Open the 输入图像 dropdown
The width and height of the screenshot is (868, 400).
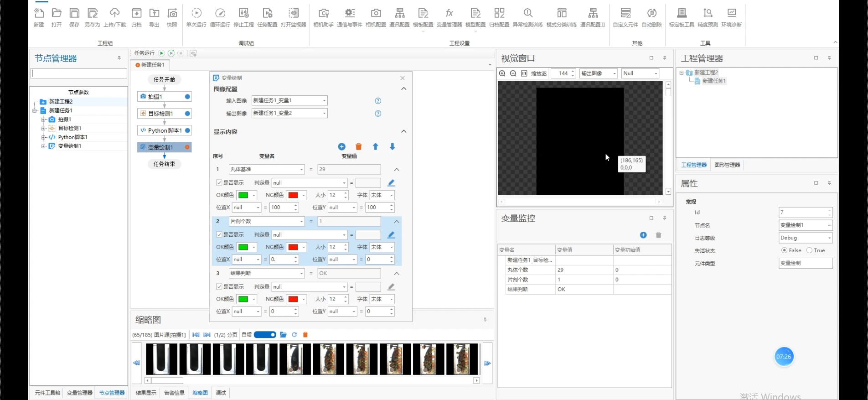pos(289,100)
